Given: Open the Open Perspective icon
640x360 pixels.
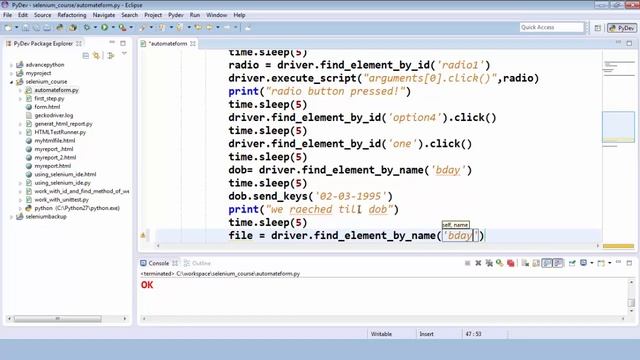Looking at the screenshot, I should [x=598, y=28].
